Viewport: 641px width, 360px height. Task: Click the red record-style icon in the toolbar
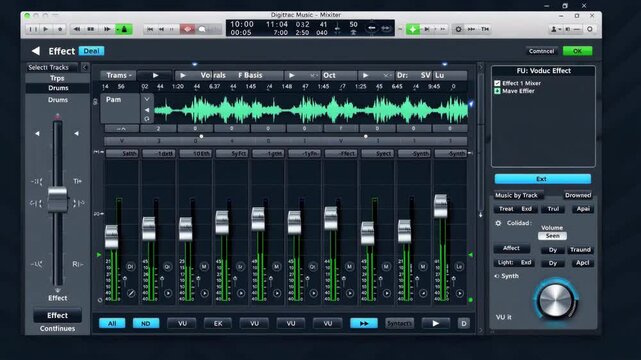point(187,29)
